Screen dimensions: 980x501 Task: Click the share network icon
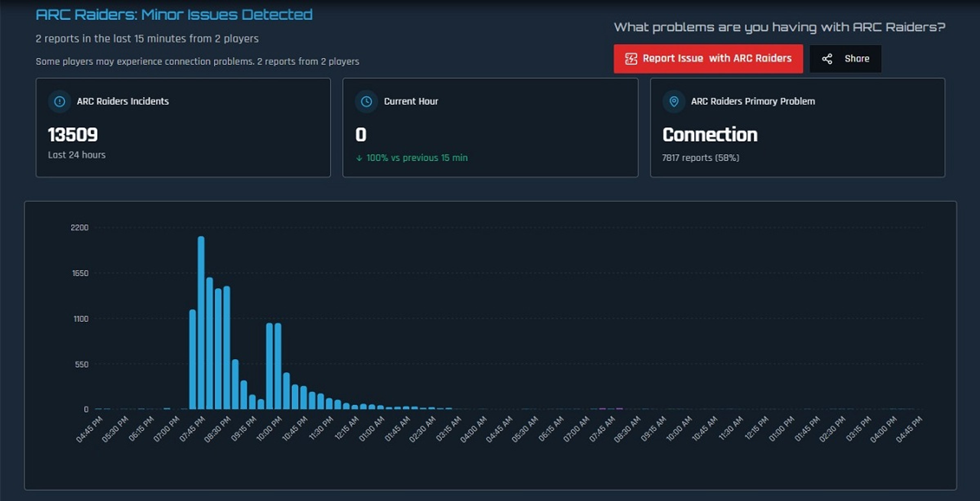click(827, 59)
